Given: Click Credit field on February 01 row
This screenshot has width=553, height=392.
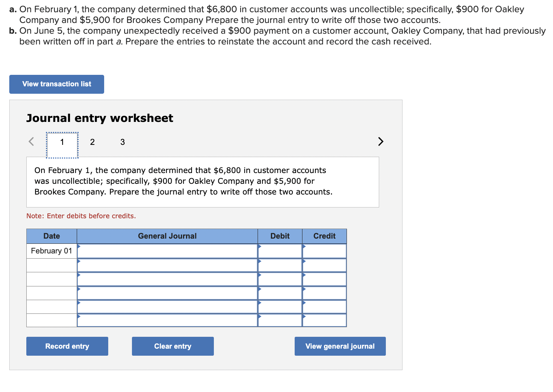Looking at the screenshot, I should point(324,251).
